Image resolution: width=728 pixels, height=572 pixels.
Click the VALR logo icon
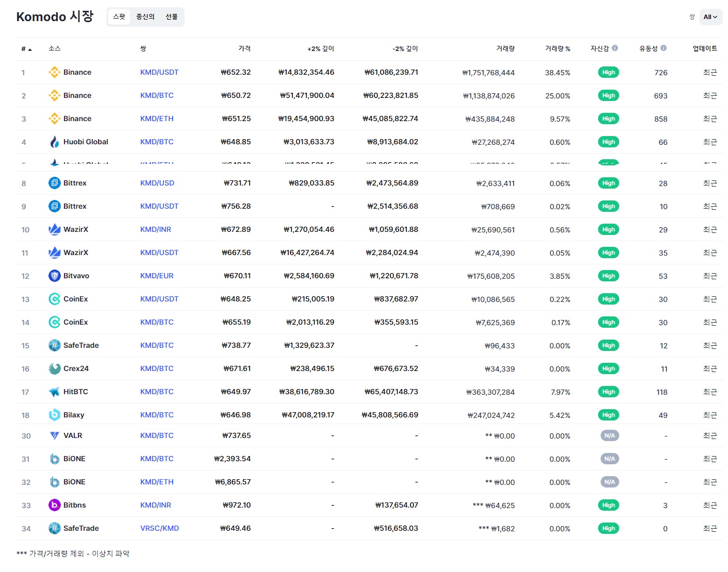(x=54, y=435)
